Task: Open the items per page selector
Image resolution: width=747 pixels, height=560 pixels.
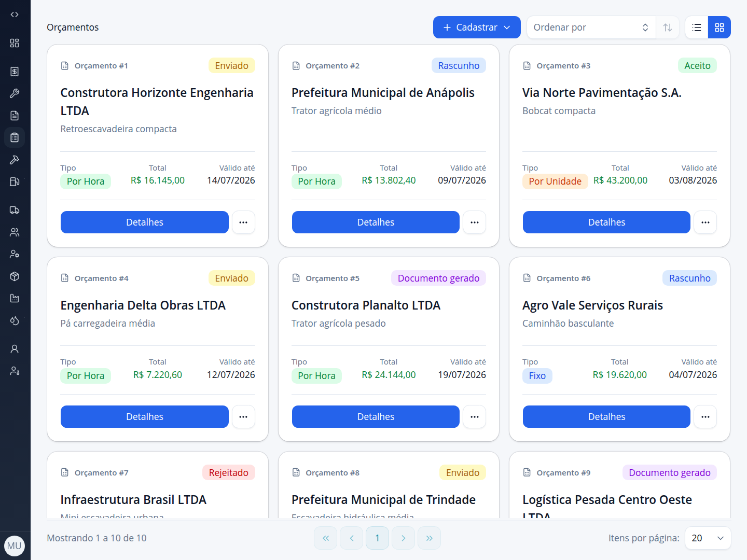Action: click(x=708, y=538)
